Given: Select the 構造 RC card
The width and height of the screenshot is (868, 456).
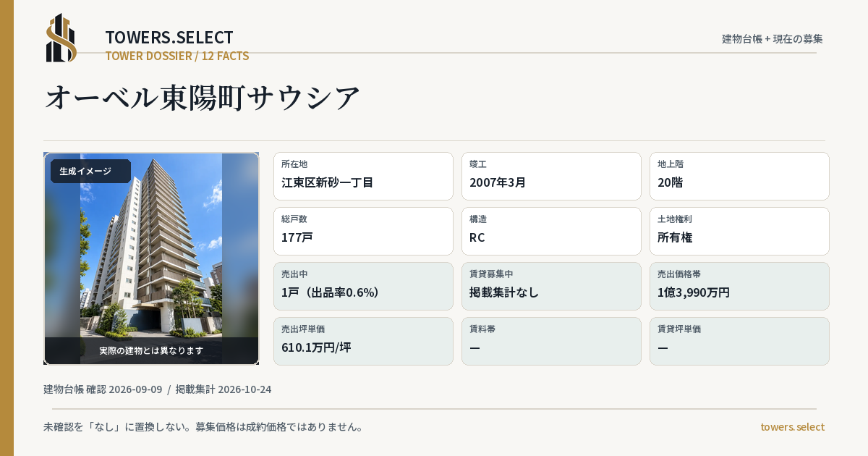Looking at the screenshot, I should (x=551, y=231).
